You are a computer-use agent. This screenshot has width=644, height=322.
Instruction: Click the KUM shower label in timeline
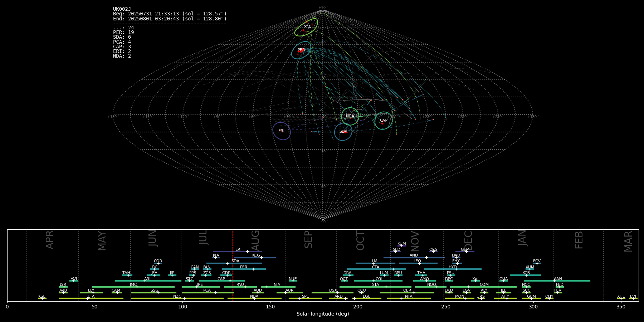point(402,244)
